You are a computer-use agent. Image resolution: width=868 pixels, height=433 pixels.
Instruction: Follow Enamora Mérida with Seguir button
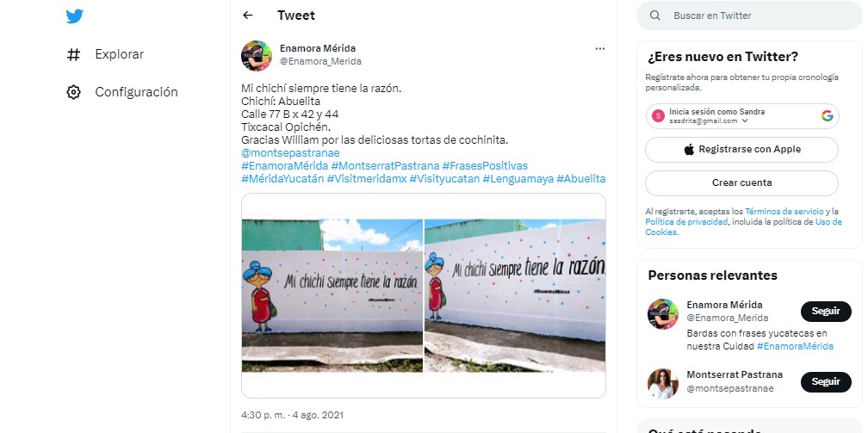coord(826,311)
